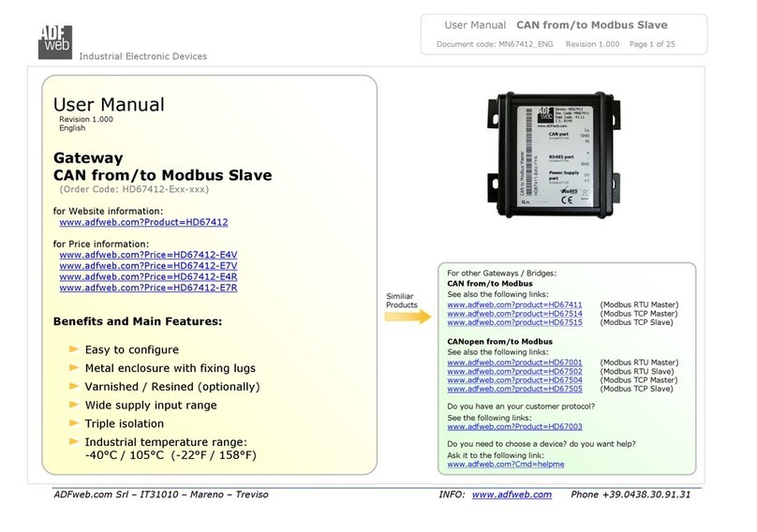Select 'CANopen from/to Modbus' heading
This screenshot has width=757, height=532.
[499, 341]
